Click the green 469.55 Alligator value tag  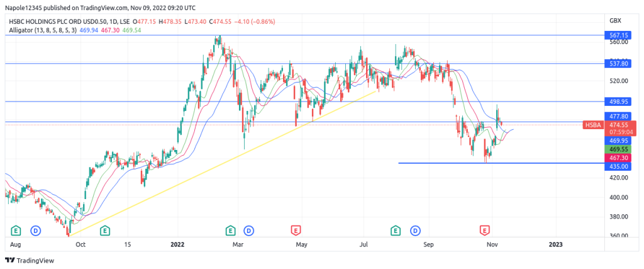(x=619, y=149)
